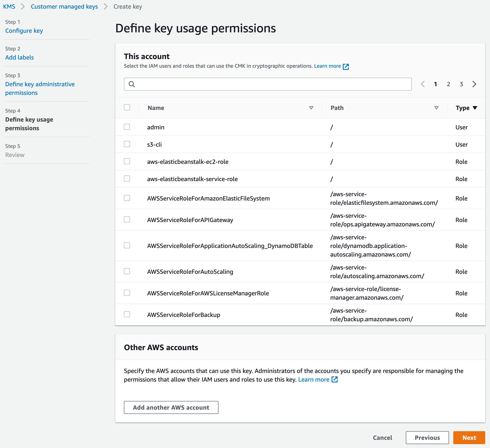Select all rows with the header checkbox

click(x=127, y=107)
